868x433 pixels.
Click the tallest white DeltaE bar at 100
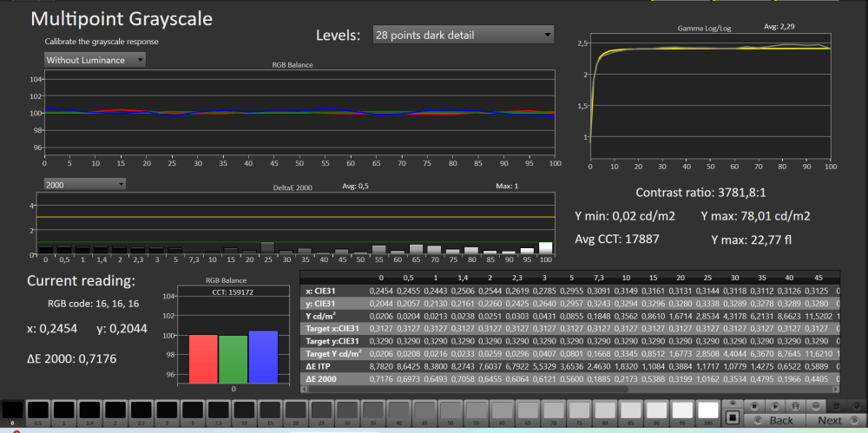pos(545,247)
